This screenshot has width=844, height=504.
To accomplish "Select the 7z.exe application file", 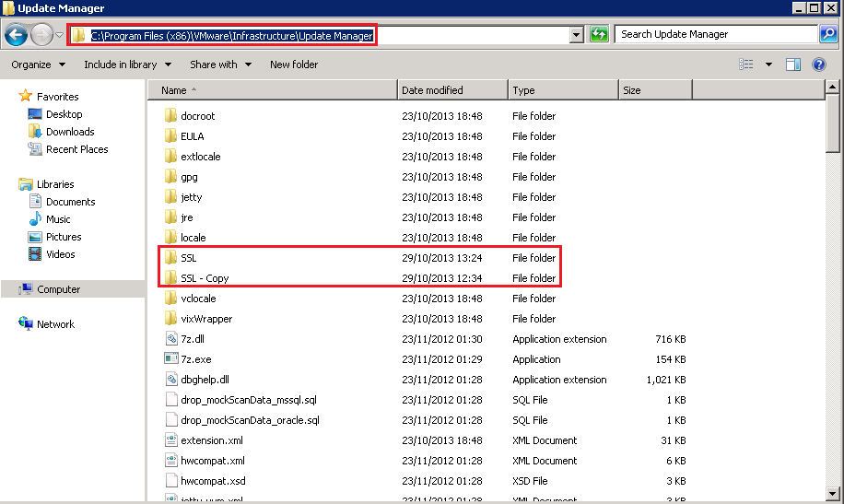I will (x=195, y=359).
